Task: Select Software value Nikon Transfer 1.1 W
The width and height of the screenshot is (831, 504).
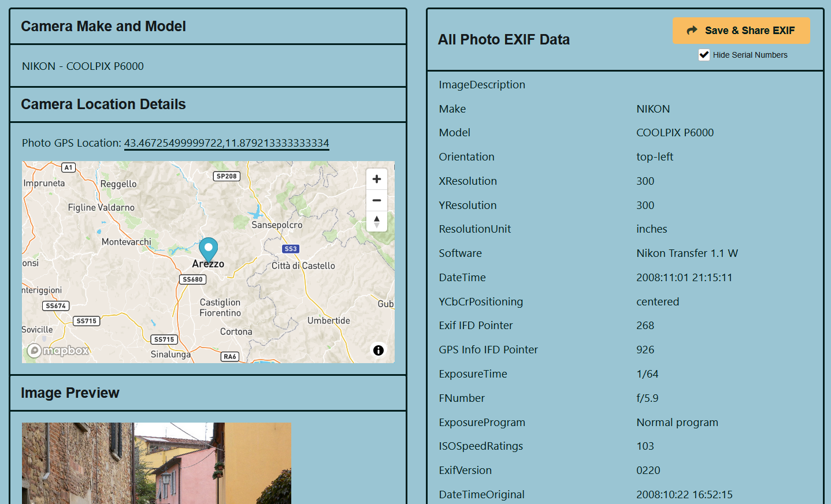Action: (687, 253)
